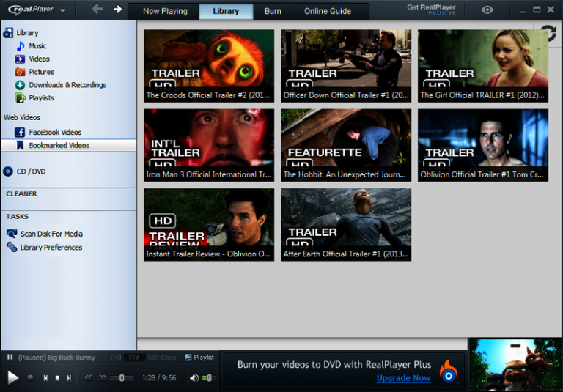Open the Online Guide tab

coord(328,11)
